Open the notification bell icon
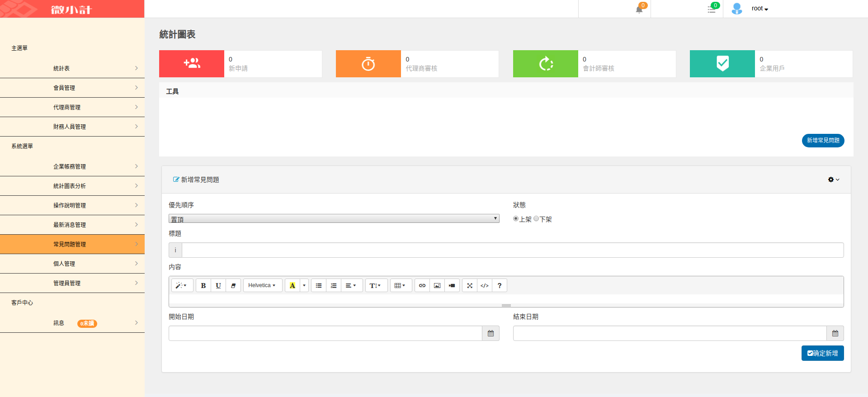 coord(639,9)
